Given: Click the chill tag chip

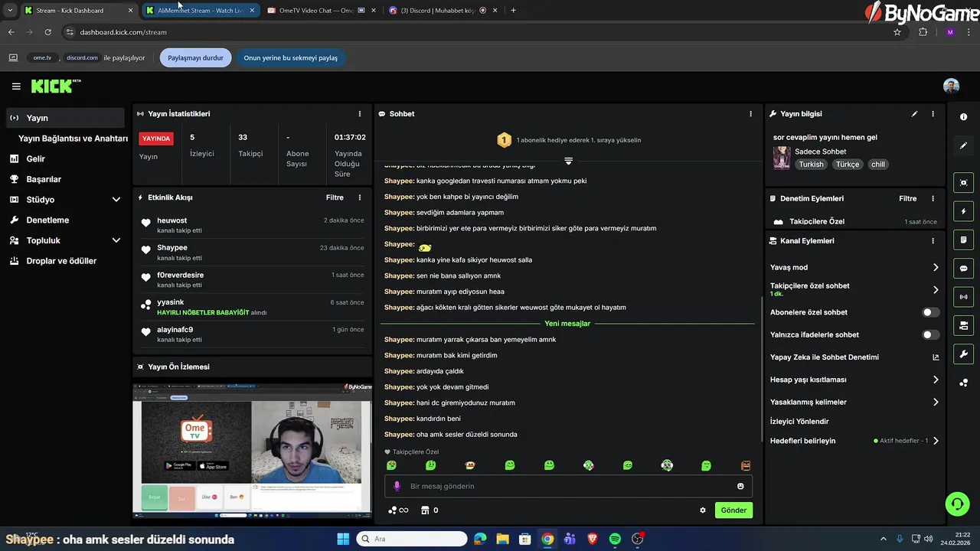Looking at the screenshot, I should pyautogui.click(x=877, y=165).
